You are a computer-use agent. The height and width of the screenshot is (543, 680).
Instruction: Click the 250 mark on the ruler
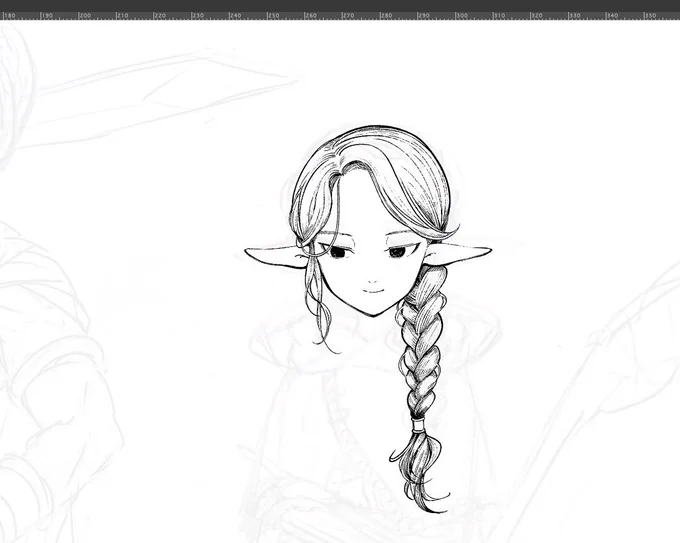pyautogui.click(x=273, y=16)
